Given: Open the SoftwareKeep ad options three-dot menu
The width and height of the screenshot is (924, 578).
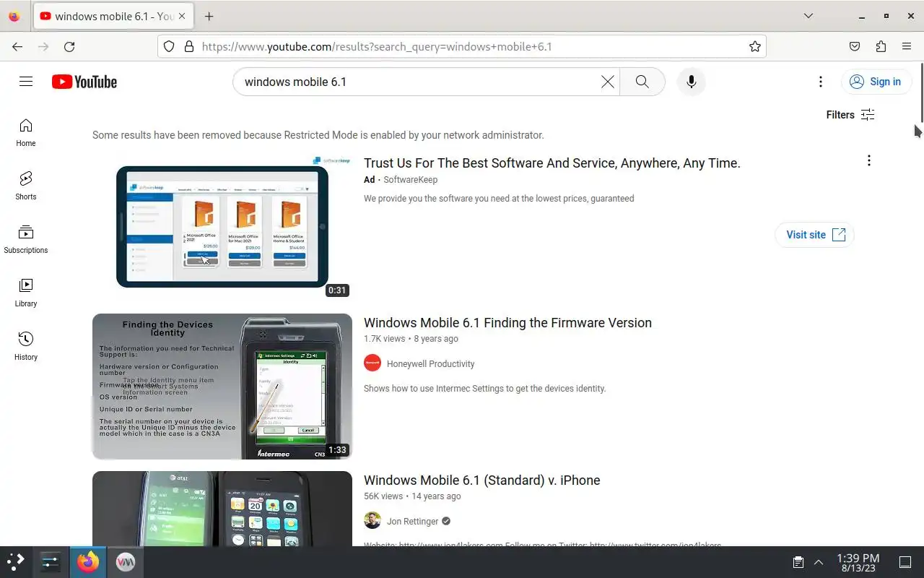Looking at the screenshot, I should click(x=868, y=160).
